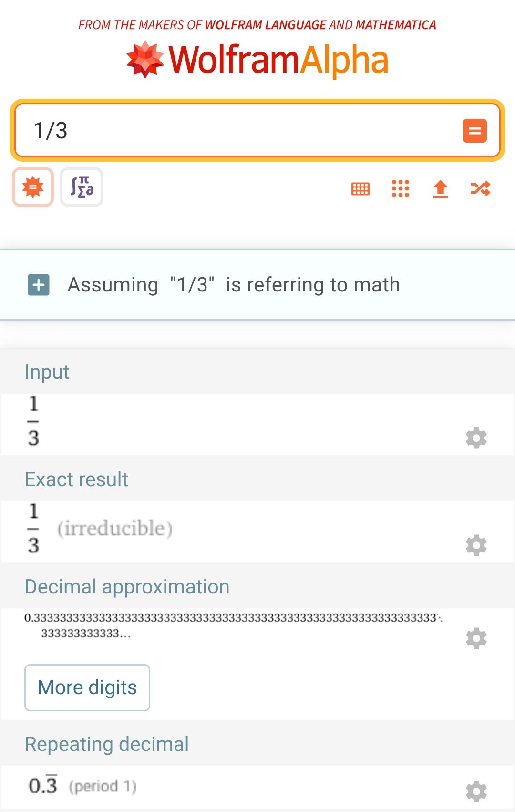The height and width of the screenshot is (812, 515).
Task: Open the Input pod settings gear
Action: [476, 437]
